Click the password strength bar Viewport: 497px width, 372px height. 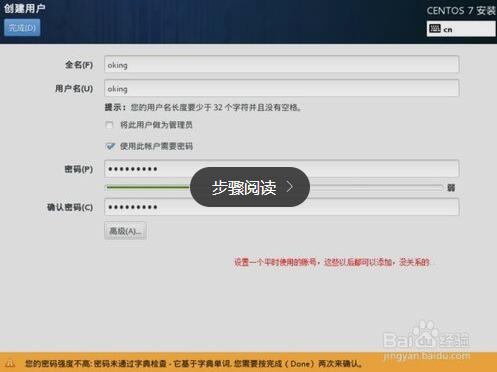pos(274,188)
